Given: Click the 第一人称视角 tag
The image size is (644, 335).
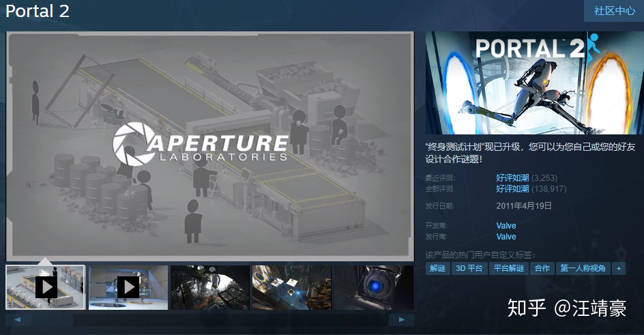Looking at the screenshot, I should click(x=583, y=269).
